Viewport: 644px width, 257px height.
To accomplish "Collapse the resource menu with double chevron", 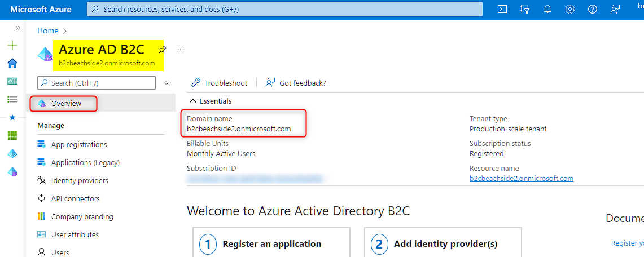I will tap(167, 83).
